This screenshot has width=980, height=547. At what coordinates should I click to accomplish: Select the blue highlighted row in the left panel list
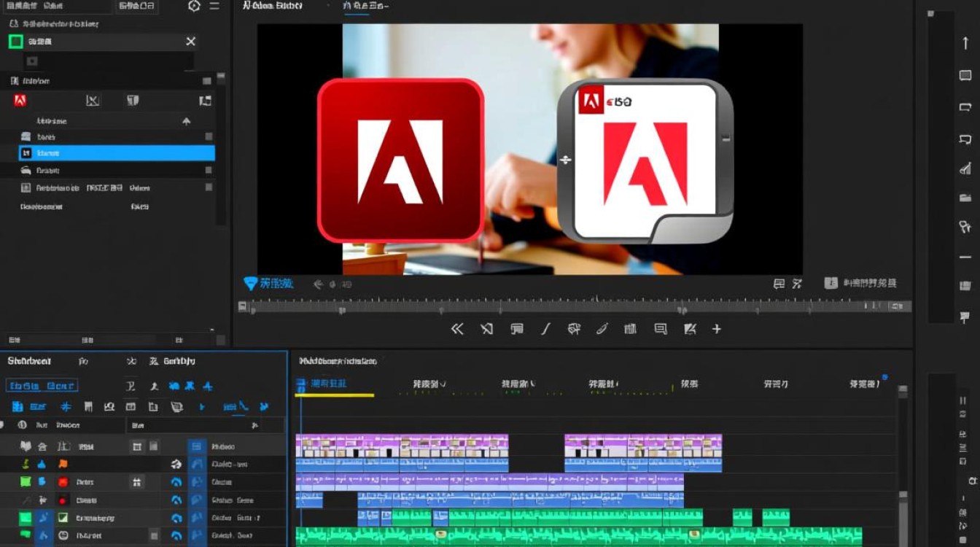coord(117,153)
